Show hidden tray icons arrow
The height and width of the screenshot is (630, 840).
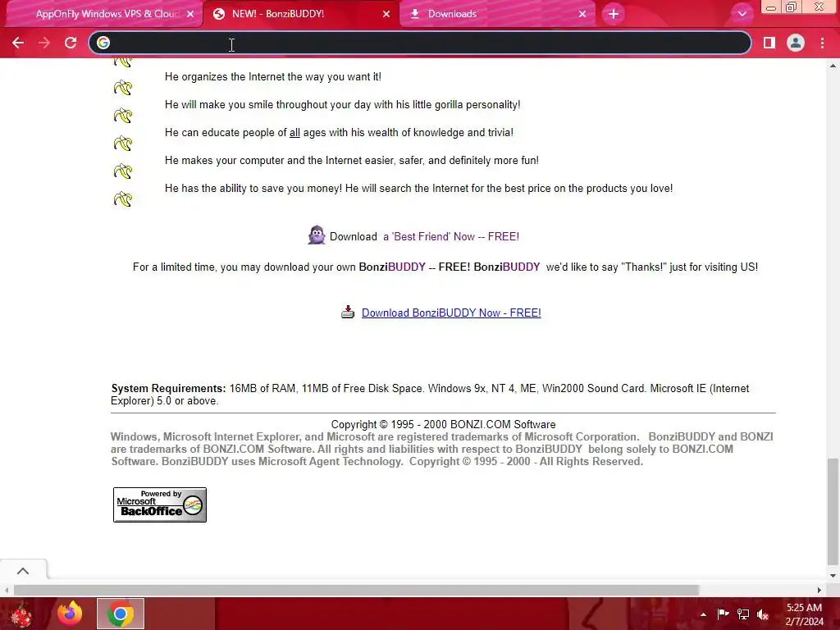tap(703, 614)
